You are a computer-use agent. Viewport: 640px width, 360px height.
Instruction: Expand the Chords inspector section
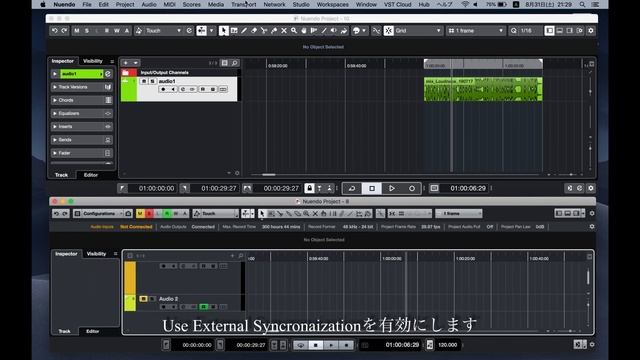(81, 100)
